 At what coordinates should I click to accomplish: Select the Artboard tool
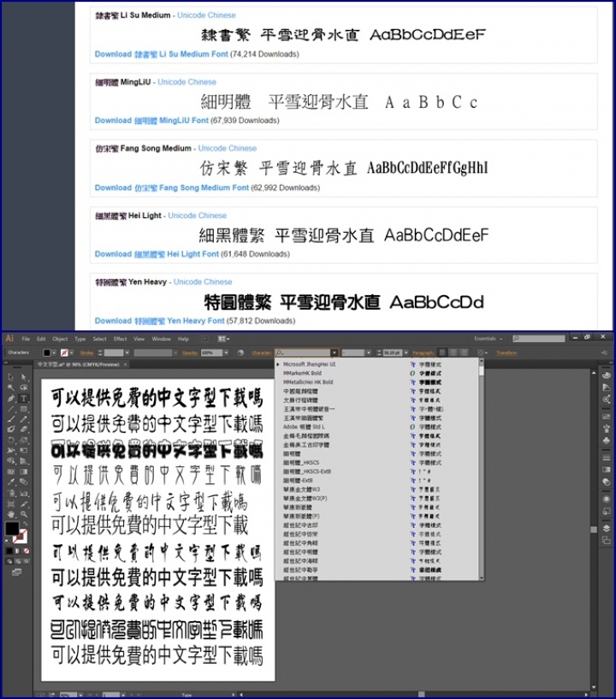11,504
